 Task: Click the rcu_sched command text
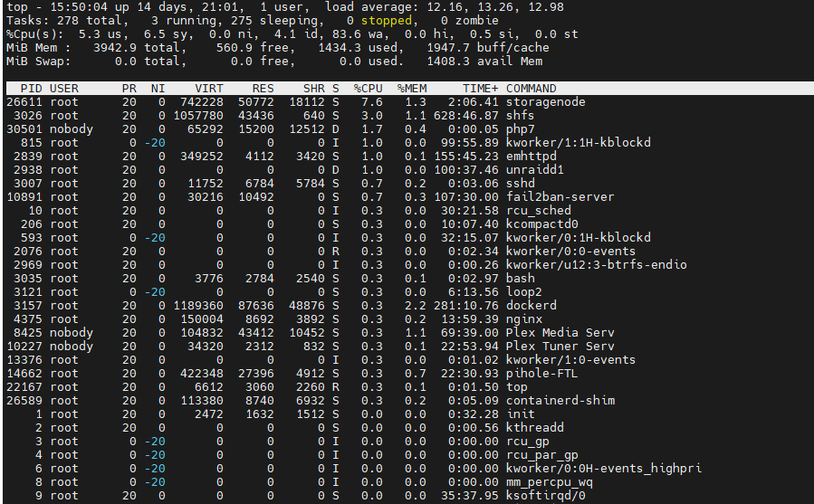539,211
